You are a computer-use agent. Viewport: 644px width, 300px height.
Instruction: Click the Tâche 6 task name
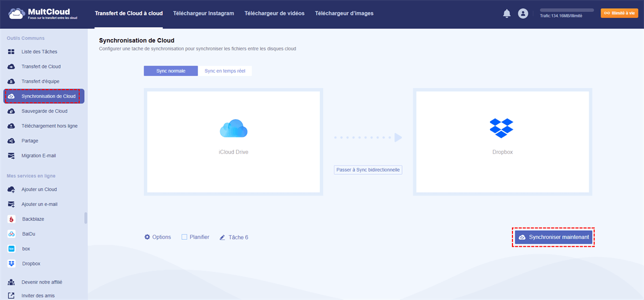[x=238, y=237]
